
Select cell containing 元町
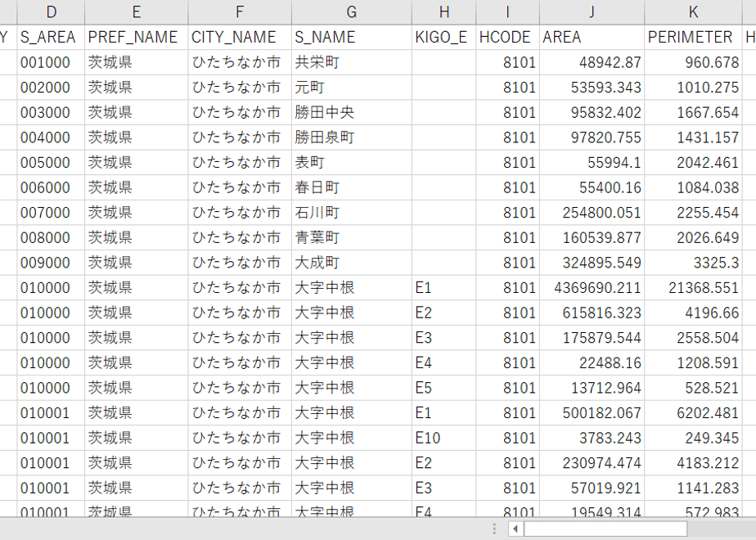352,88
